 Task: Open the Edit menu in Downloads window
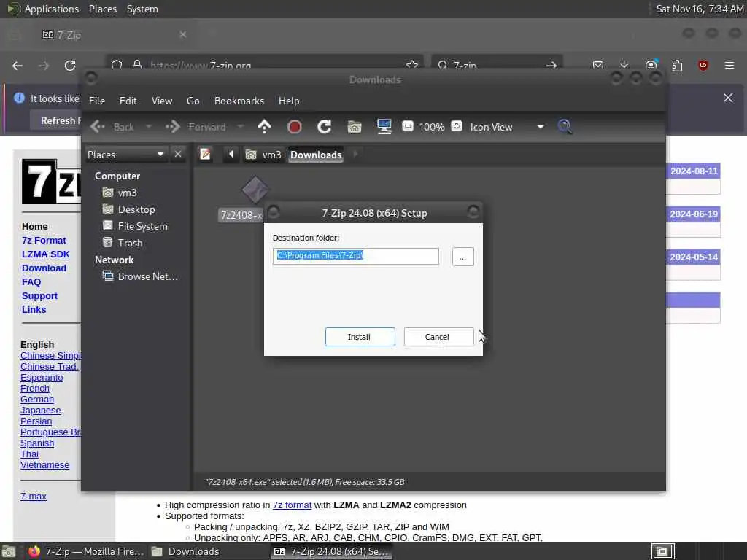pyautogui.click(x=128, y=101)
